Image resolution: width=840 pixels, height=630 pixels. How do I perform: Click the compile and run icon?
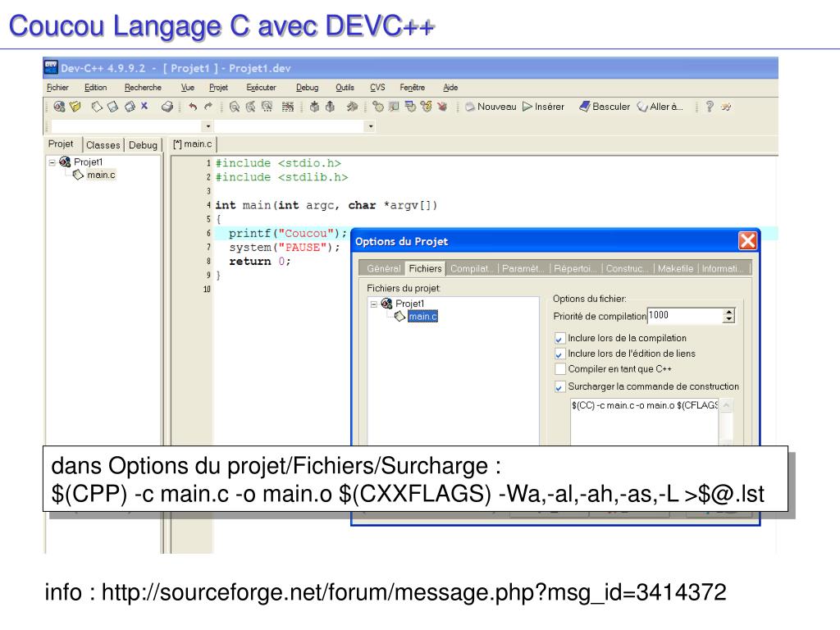click(x=410, y=107)
